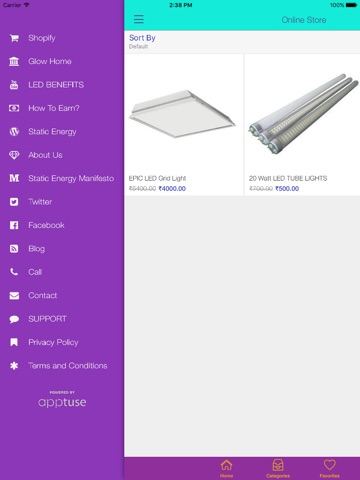Open the envelope Contact icon
Image resolution: width=360 pixels, height=480 pixels.
coord(14,296)
